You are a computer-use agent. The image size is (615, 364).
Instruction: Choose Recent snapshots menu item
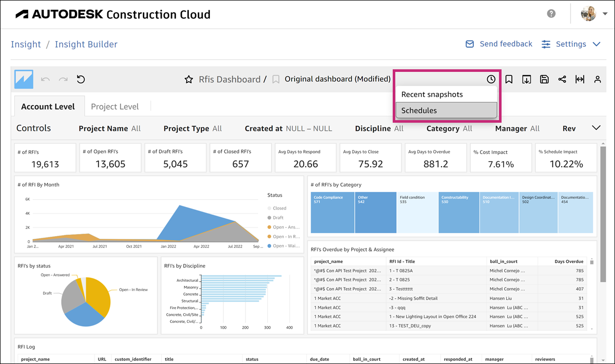(x=446, y=94)
